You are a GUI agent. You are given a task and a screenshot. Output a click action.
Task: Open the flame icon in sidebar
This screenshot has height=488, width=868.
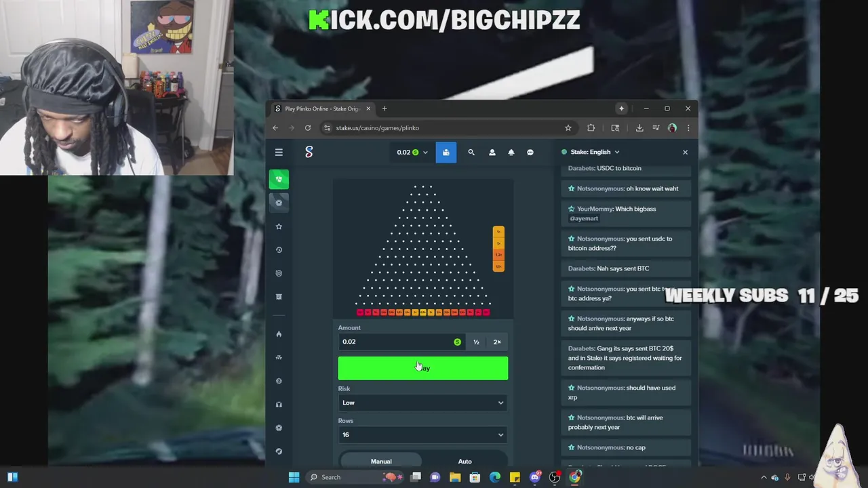pos(279,334)
